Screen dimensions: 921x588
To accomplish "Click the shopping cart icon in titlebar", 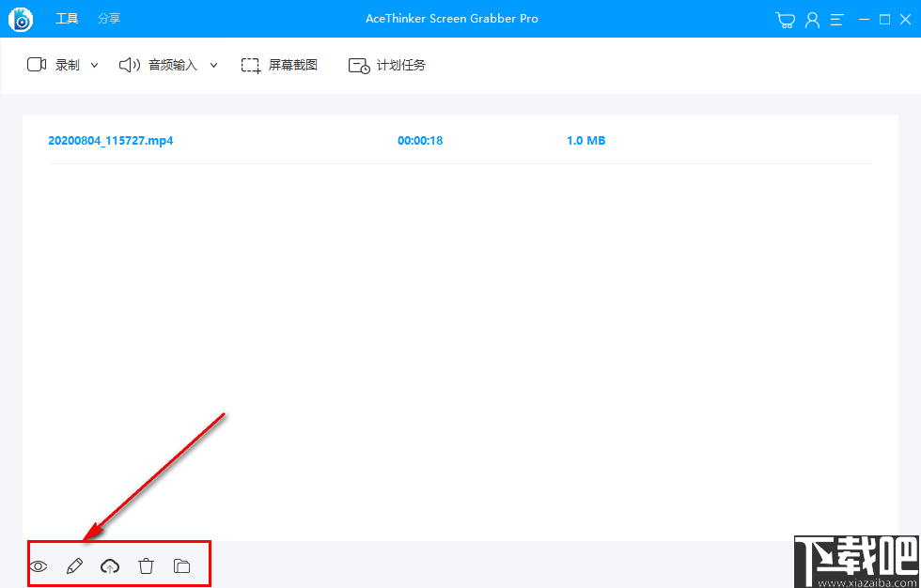I will pyautogui.click(x=785, y=18).
